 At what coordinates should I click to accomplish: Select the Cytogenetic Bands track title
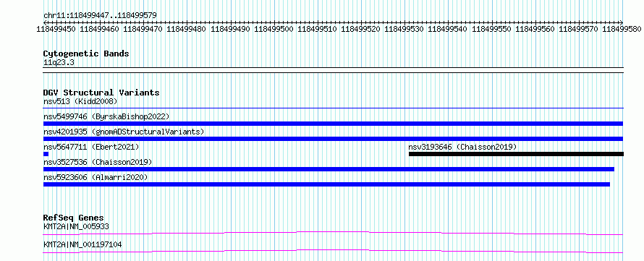(x=86, y=54)
